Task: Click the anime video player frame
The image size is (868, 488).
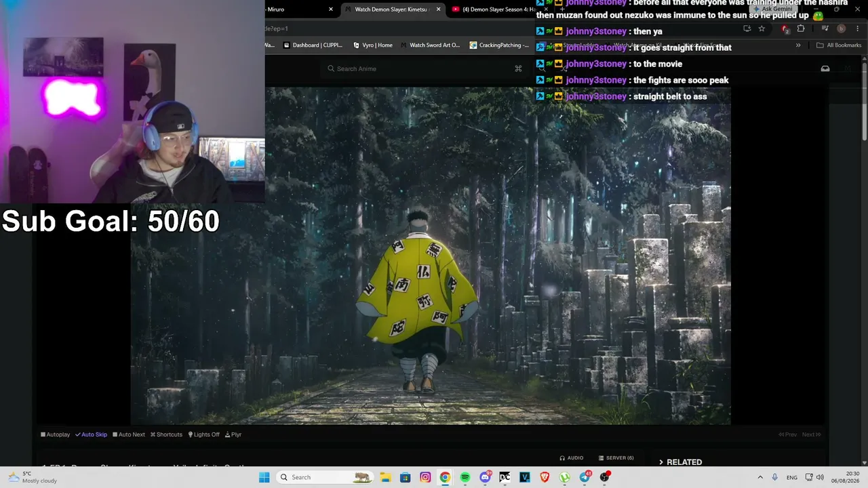Action: click(431, 256)
